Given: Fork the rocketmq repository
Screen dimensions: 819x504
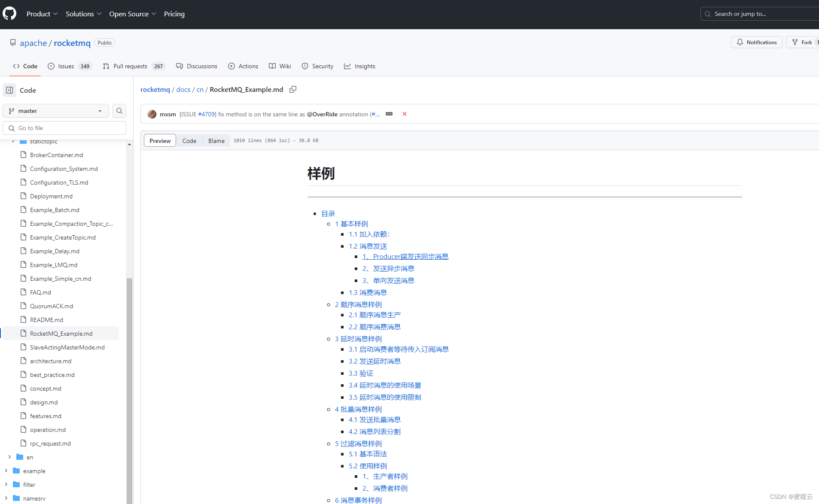Looking at the screenshot, I should point(805,42).
